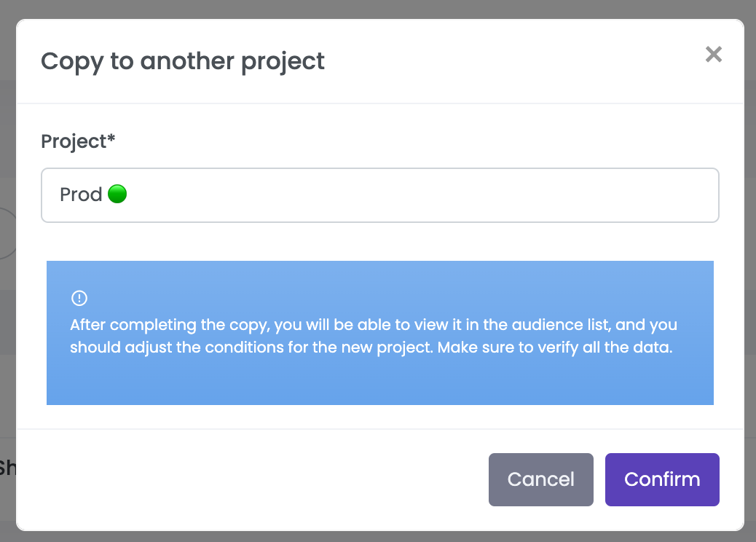Click the partially hidden circle at left edge
Image resolution: width=756 pixels, height=542 pixels.
[x=7, y=233]
